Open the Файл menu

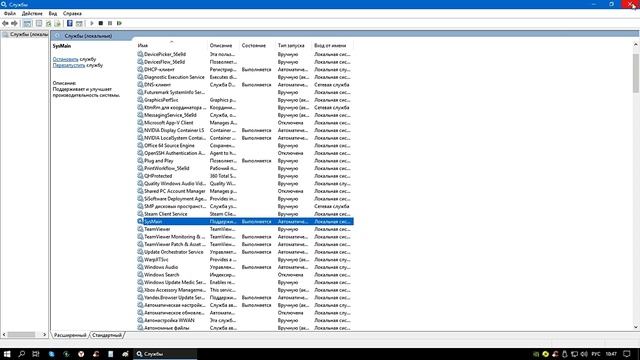10,13
